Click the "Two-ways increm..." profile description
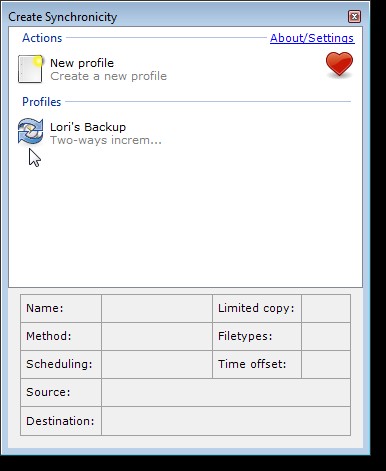Screen dimensions: 386x471 point(106,140)
